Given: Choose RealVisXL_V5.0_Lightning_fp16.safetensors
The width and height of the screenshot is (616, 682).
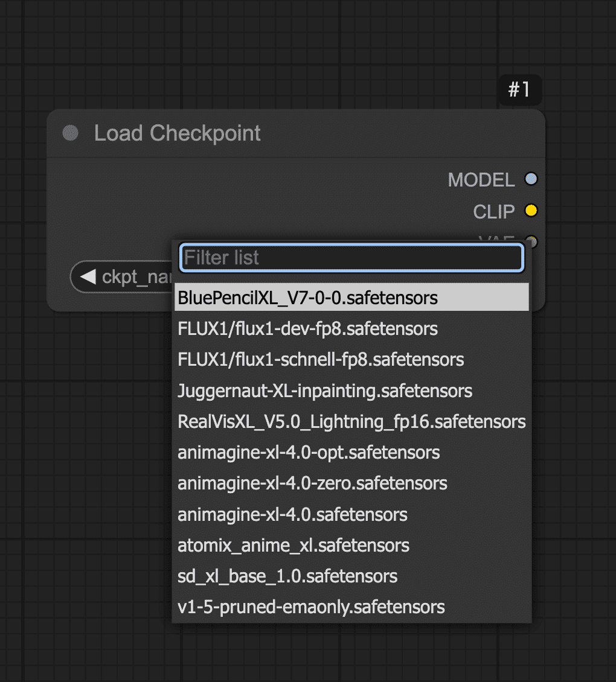Looking at the screenshot, I should tap(351, 421).
